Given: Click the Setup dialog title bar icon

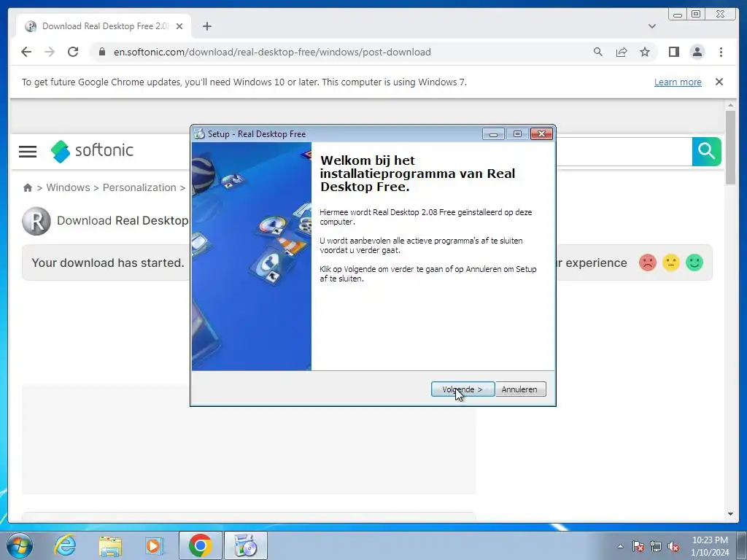Looking at the screenshot, I should pyautogui.click(x=199, y=134).
